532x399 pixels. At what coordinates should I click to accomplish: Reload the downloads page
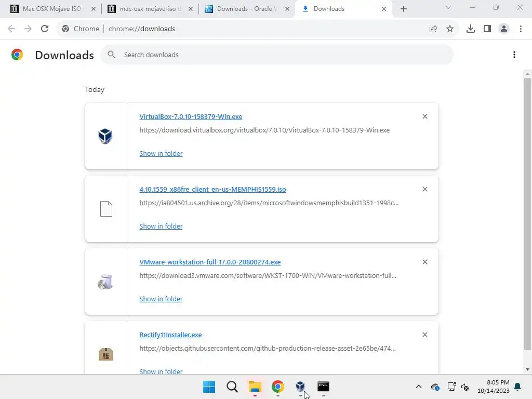(x=45, y=29)
